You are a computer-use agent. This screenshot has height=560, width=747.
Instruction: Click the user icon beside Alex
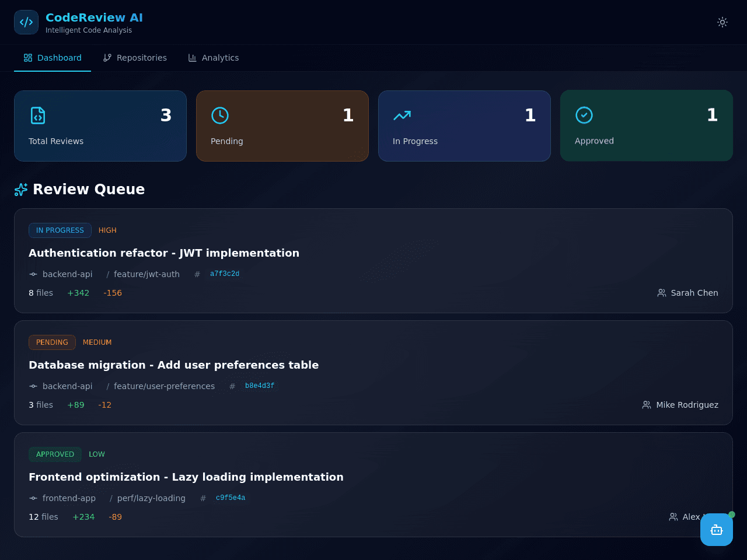click(673, 517)
